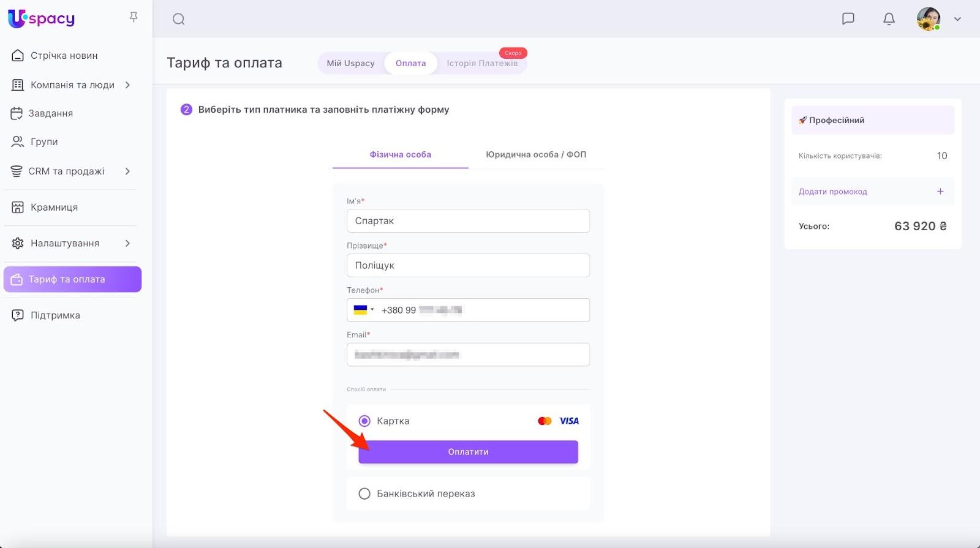The height and width of the screenshot is (548, 980).
Task: Select the Картка payment radio button
Action: click(364, 421)
